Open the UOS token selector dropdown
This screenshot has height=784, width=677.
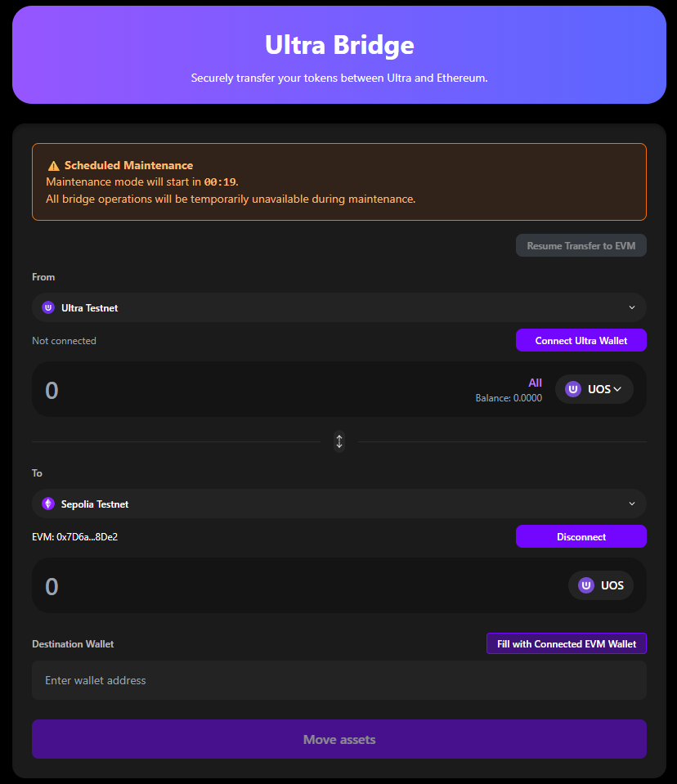(594, 388)
